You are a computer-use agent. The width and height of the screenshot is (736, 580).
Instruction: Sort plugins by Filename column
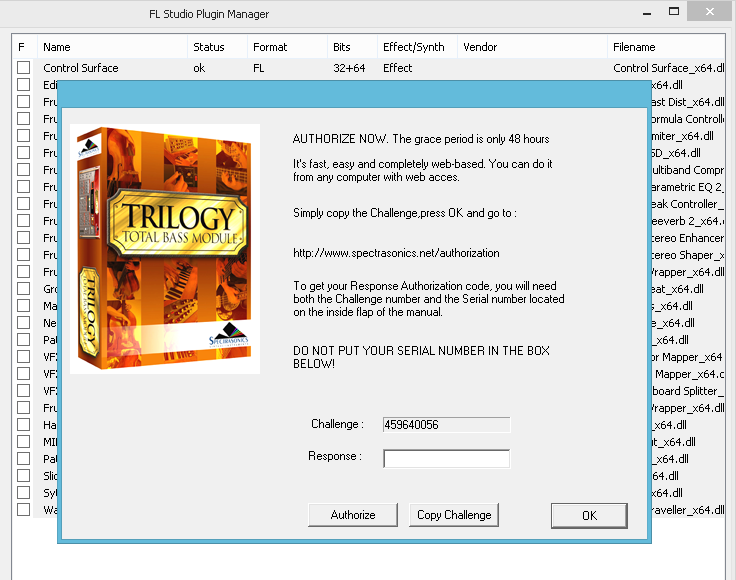point(634,47)
